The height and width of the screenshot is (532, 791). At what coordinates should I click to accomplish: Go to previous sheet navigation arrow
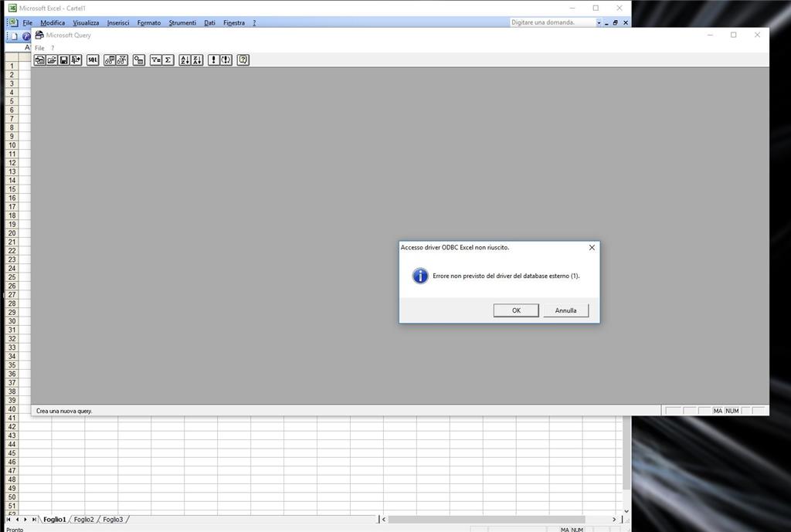[x=17, y=519]
